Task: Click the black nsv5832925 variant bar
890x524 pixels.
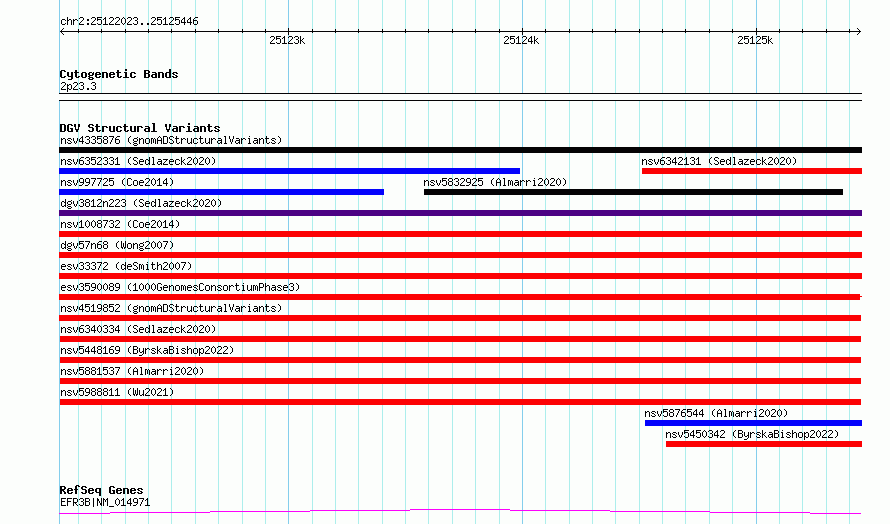Action: click(633, 192)
